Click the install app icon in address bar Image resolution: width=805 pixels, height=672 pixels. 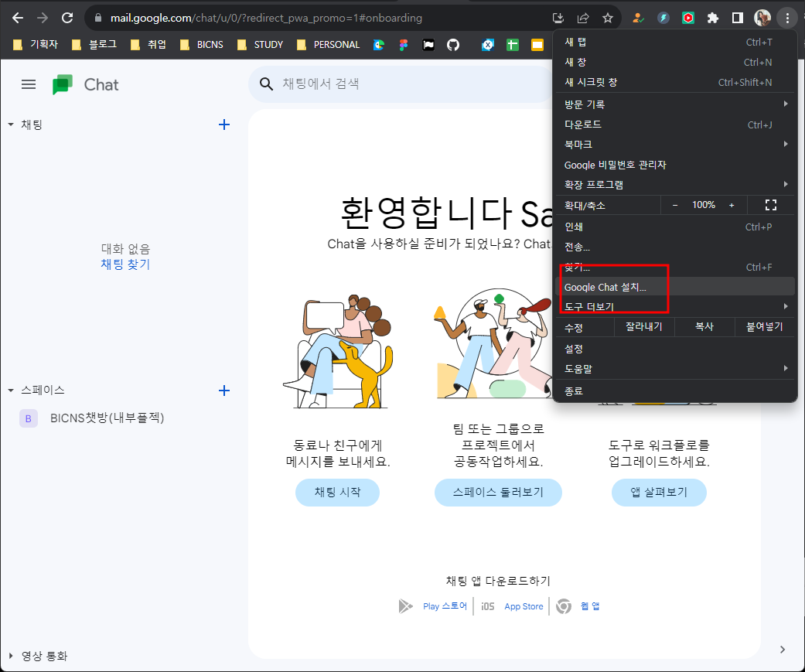pyautogui.click(x=558, y=18)
